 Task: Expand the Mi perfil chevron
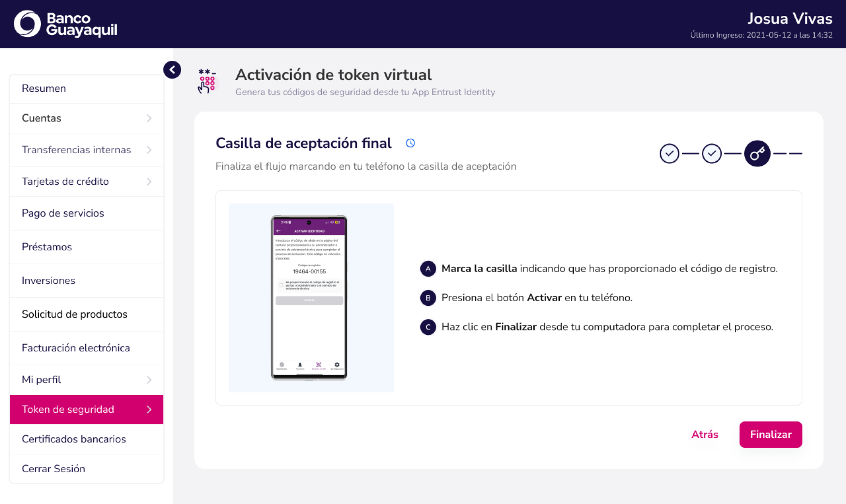(x=149, y=380)
